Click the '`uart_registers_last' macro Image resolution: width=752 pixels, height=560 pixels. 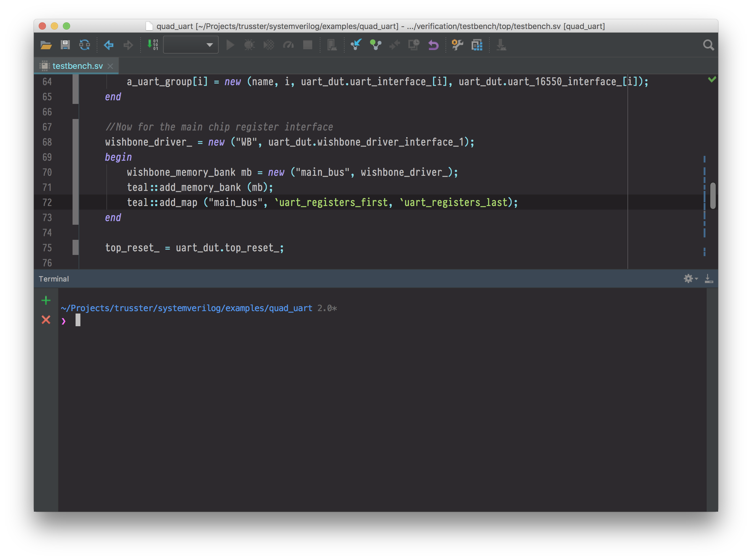(453, 202)
